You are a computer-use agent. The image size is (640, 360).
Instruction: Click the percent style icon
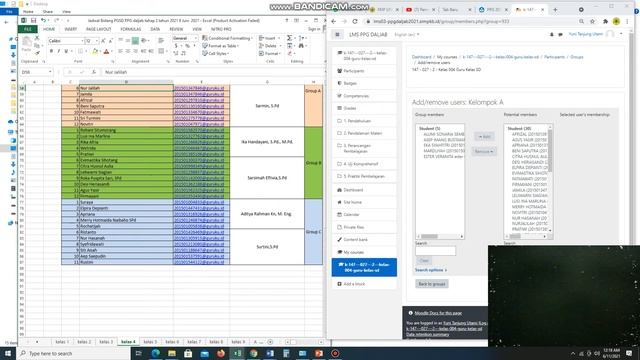click(187, 46)
